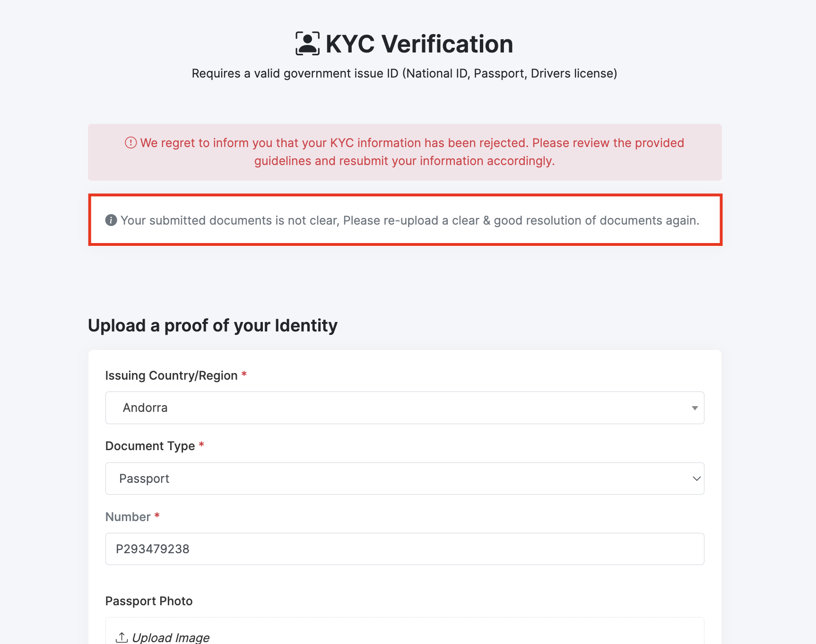Click the red exclamation warning icon
816x644 pixels.
tap(130, 143)
